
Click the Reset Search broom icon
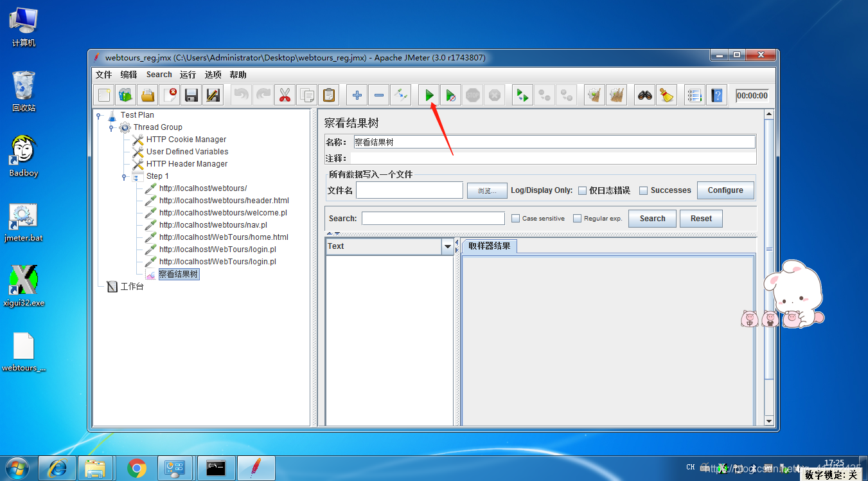pos(667,96)
